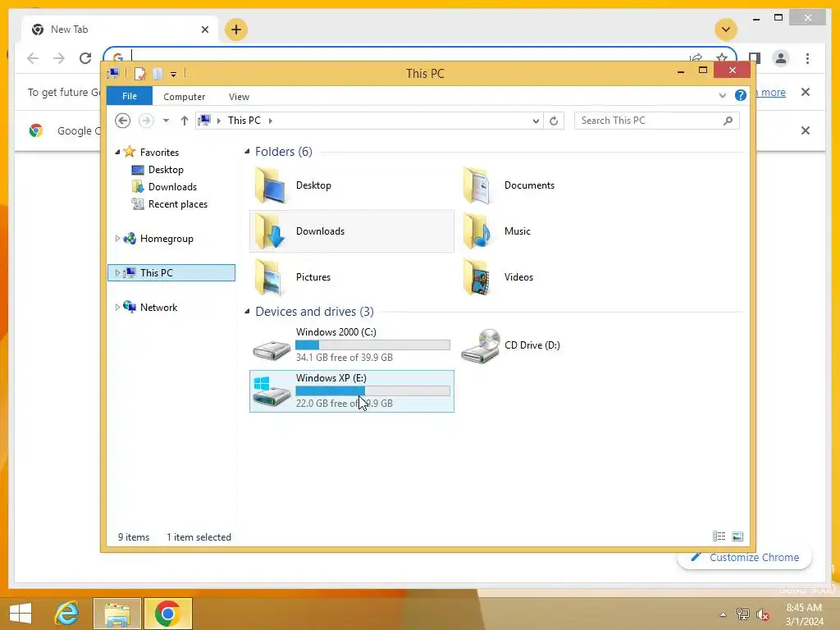
Task: Expand the Network tree node
Action: 117,307
